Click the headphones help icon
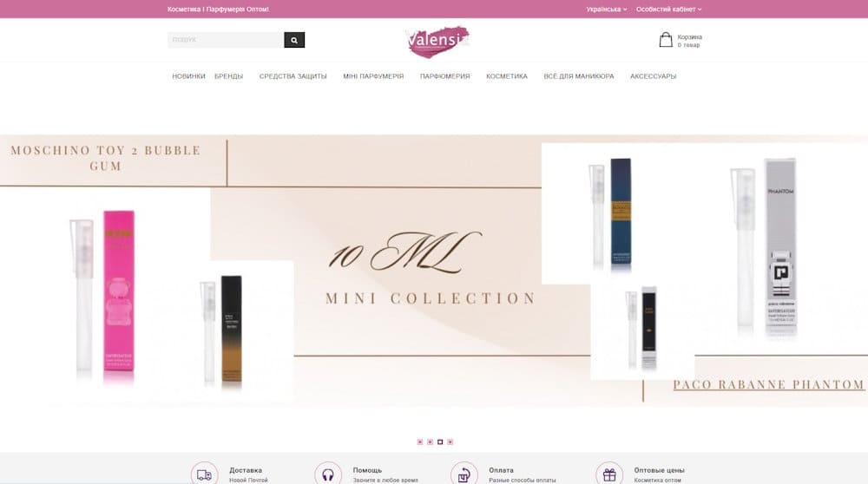 coord(328,474)
